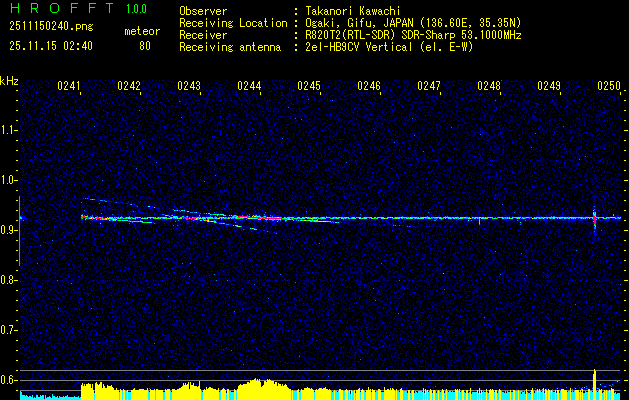Click the meteor count value 80

145,46
